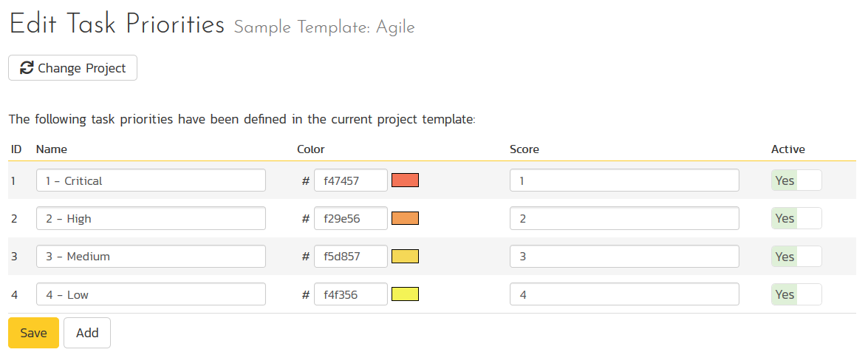Open the High priority orange swatch
Screen dimensions: 868x355
click(x=405, y=218)
